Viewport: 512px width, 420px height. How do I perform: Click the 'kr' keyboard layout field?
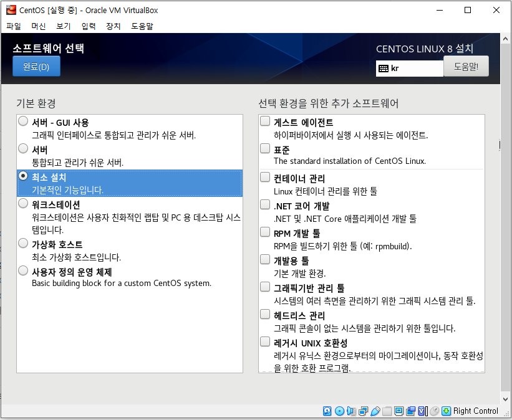pyautogui.click(x=410, y=68)
